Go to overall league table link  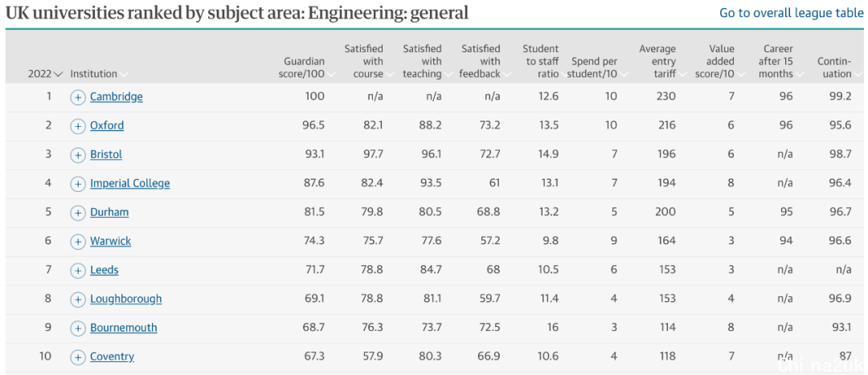tap(791, 13)
